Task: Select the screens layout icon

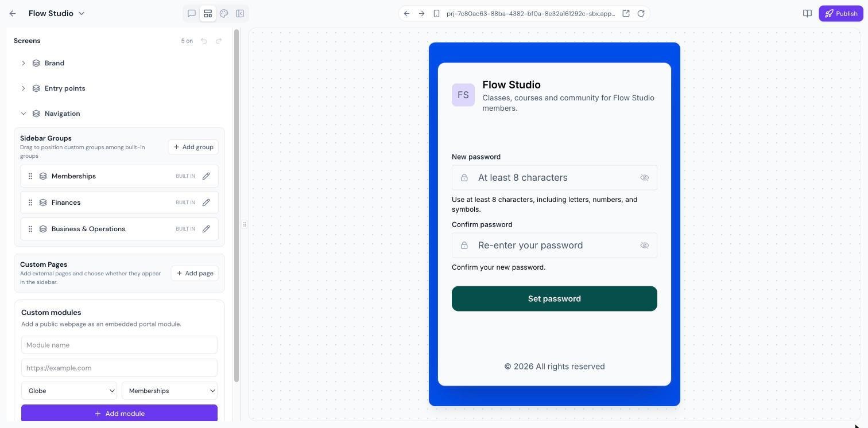Action: [208, 13]
